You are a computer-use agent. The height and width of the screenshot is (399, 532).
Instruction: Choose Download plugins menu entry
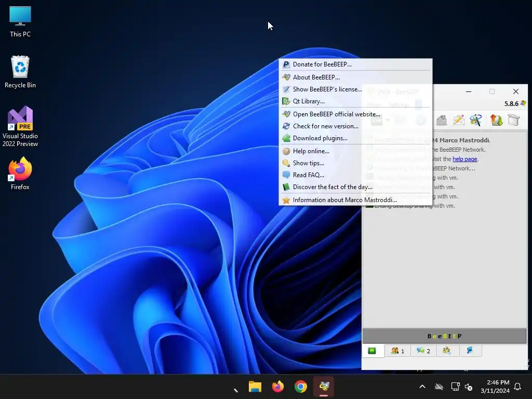coord(355,138)
